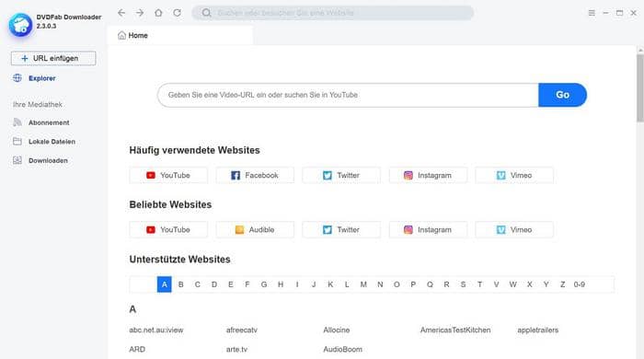This screenshot has width=644, height=359.
Task: Click the Audible logo icon
Action: click(x=239, y=229)
